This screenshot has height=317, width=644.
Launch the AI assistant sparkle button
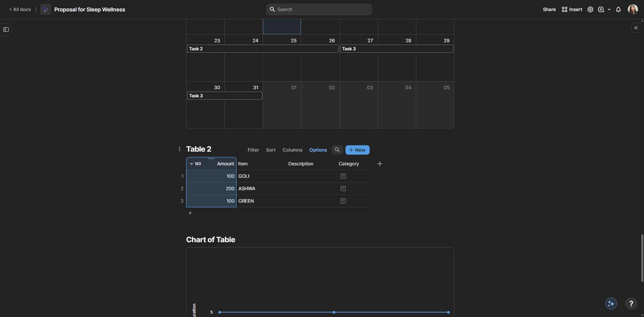(611, 304)
